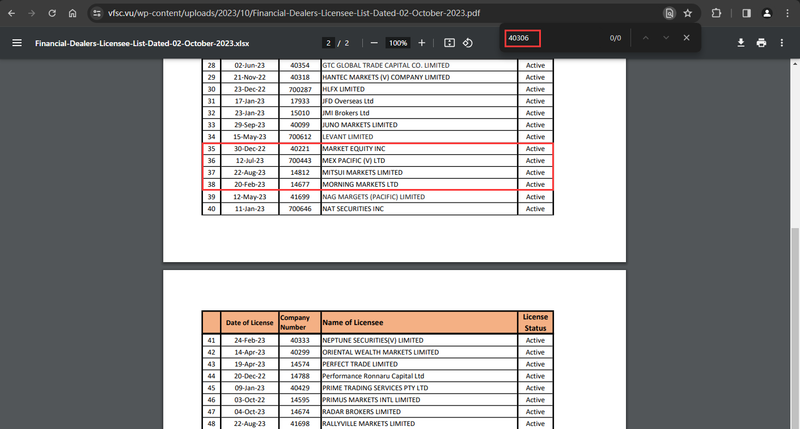Zoom out with the minus button
800x429 pixels.
point(374,43)
